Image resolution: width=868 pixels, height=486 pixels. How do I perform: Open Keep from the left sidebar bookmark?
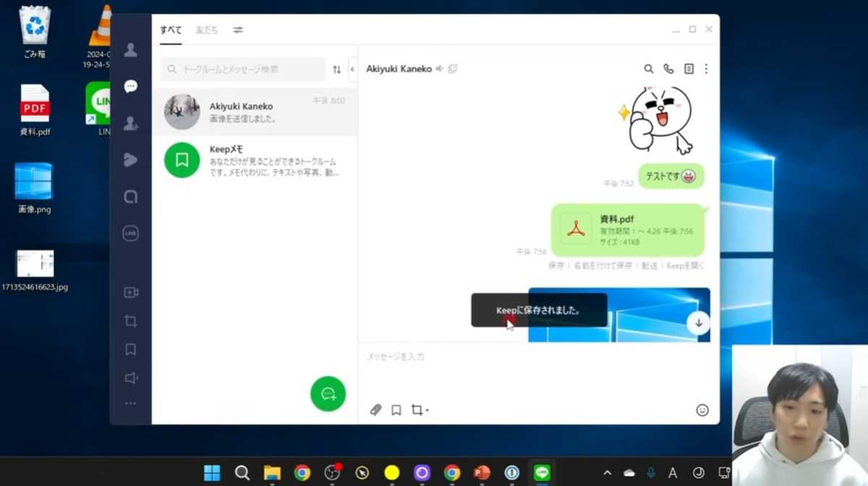pos(130,349)
